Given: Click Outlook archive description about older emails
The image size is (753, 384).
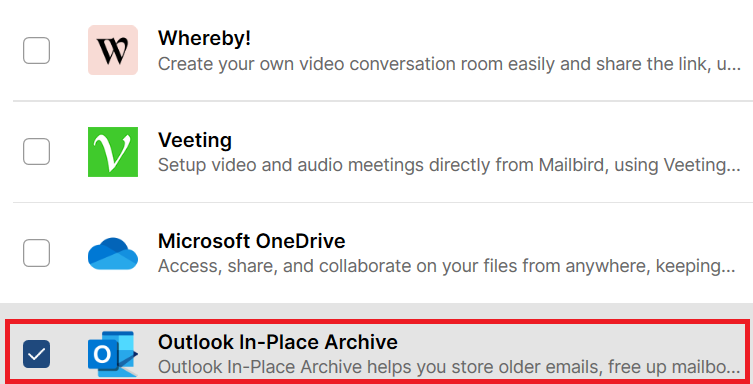Looking at the screenshot, I should coord(449,367).
